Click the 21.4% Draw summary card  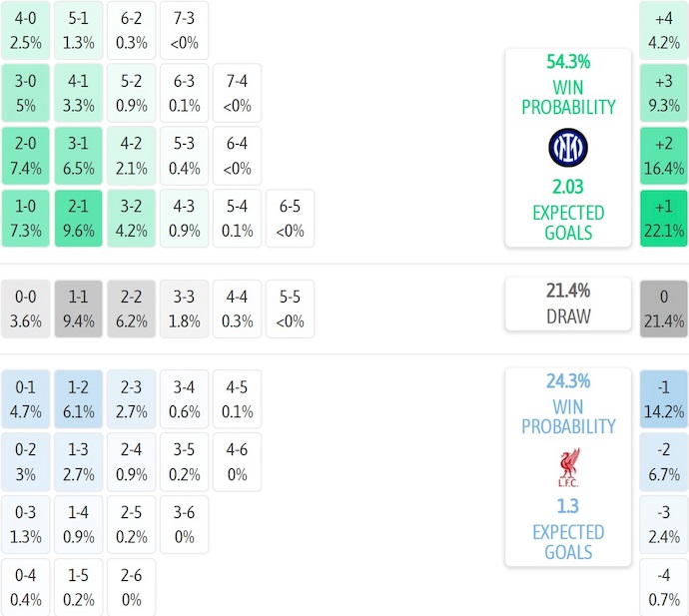(x=568, y=304)
